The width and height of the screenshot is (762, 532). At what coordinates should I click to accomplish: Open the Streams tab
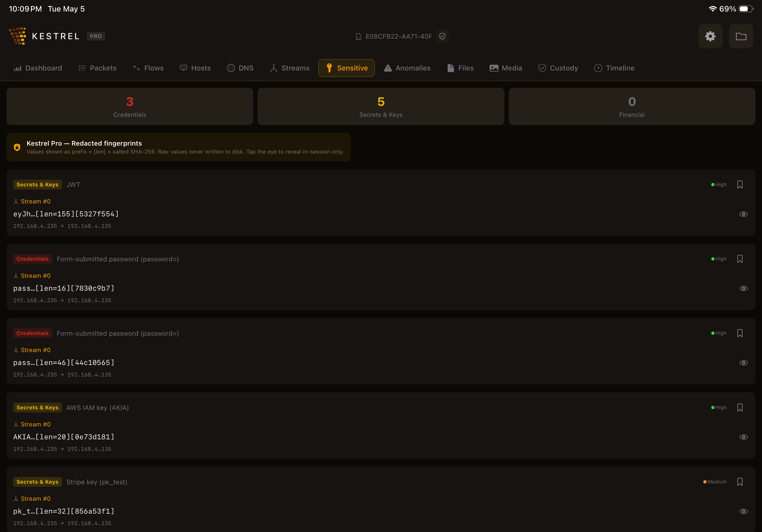(x=290, y=68)
